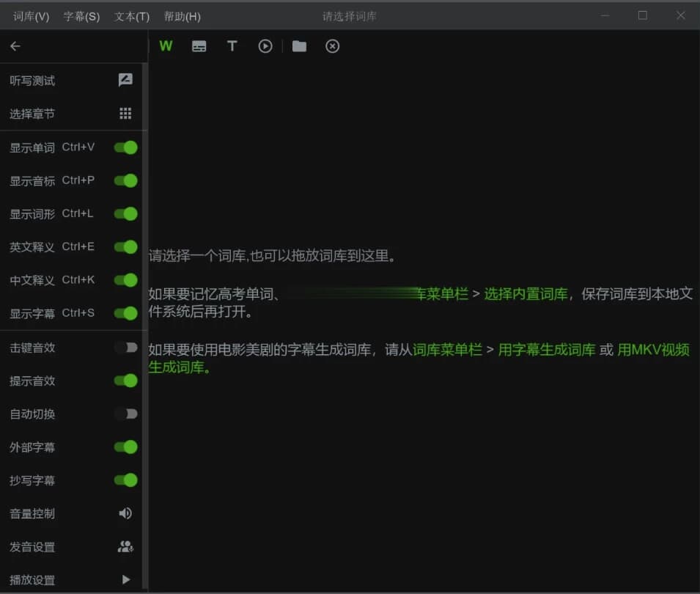Turn on the 自动切换 auto-switch toggle
Screen dimensions: 700x594
(x=125, y=414)
